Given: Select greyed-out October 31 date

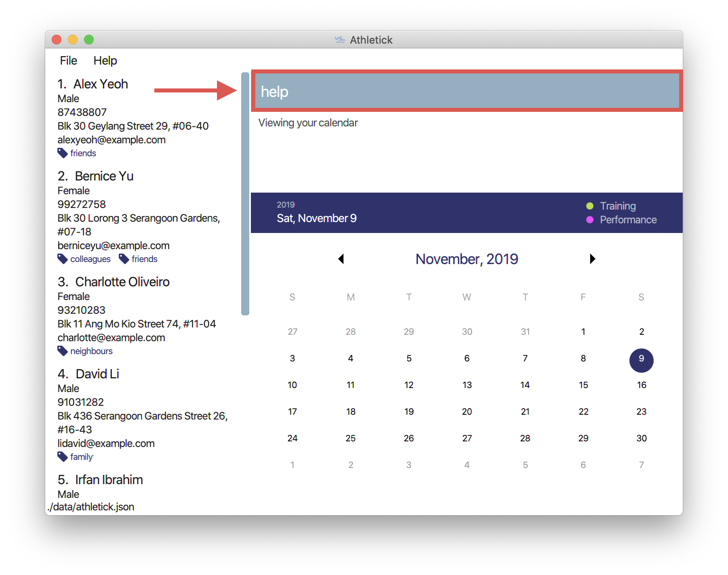Looking at the screenshot, I should [525, 332].
